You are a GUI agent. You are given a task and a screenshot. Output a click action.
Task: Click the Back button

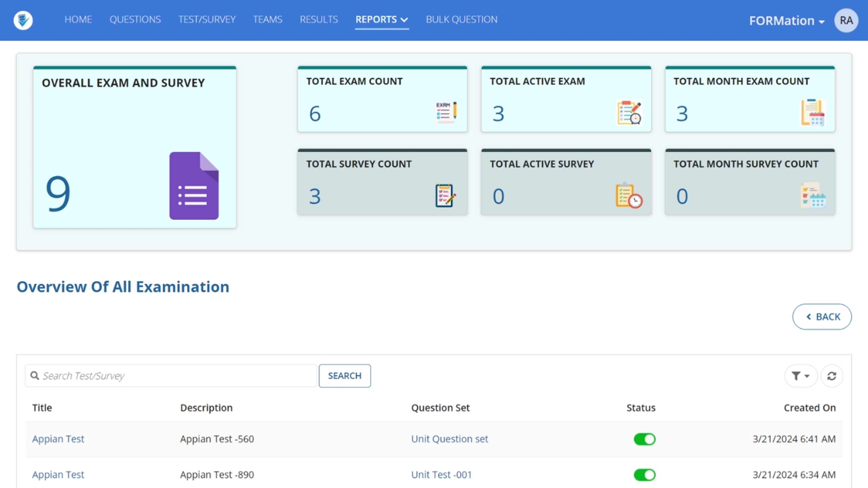822,317
